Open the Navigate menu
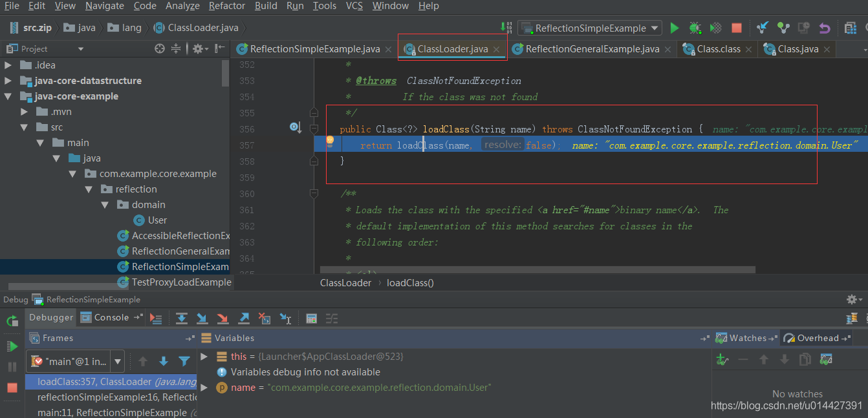The height and width of the screenshot is (418, 868). pyautogui.click(x=104, y=6)
